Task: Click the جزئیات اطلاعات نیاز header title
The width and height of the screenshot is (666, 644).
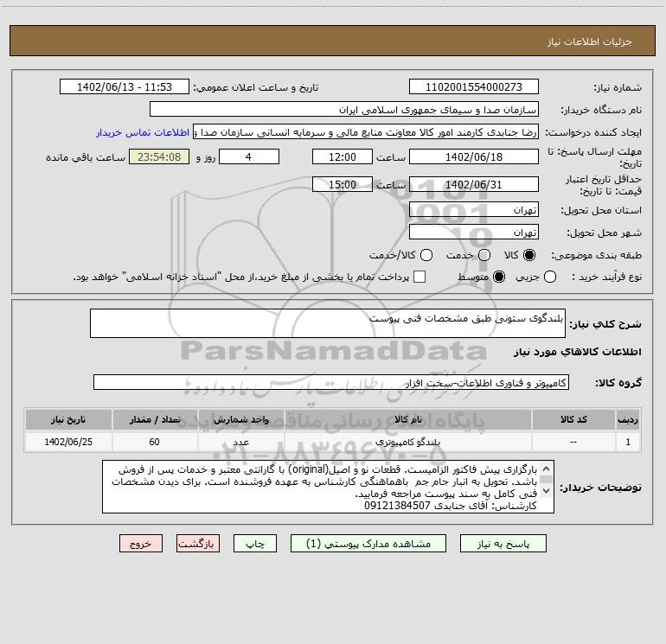Action: [x=590, y=41]
